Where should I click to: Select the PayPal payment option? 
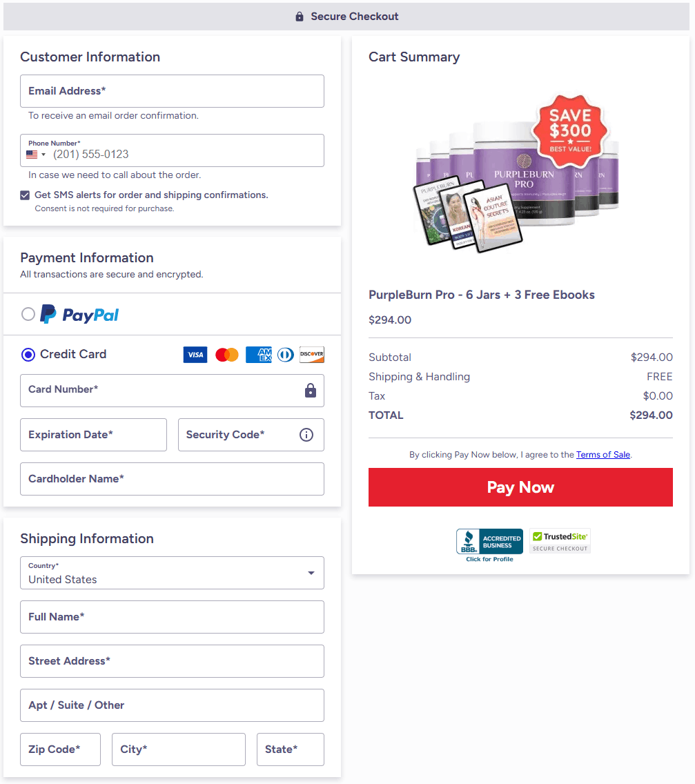[28, 315]
